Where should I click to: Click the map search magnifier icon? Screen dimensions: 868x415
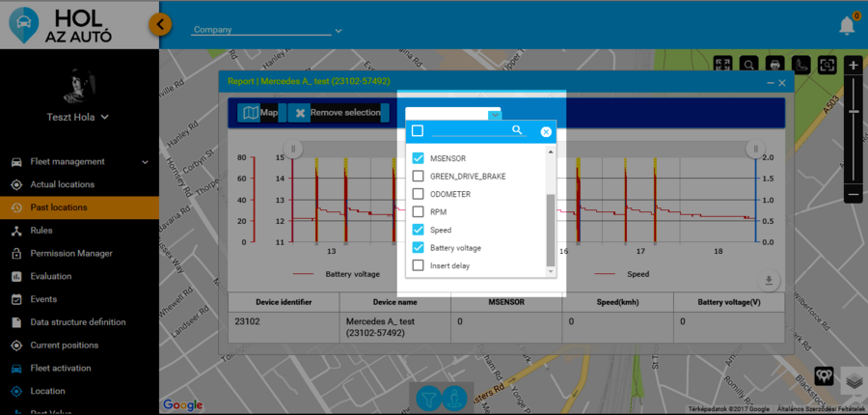748,65
